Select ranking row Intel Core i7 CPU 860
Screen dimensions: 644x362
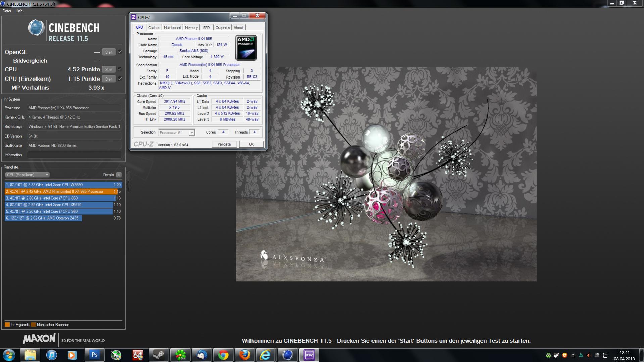(63, 198)
